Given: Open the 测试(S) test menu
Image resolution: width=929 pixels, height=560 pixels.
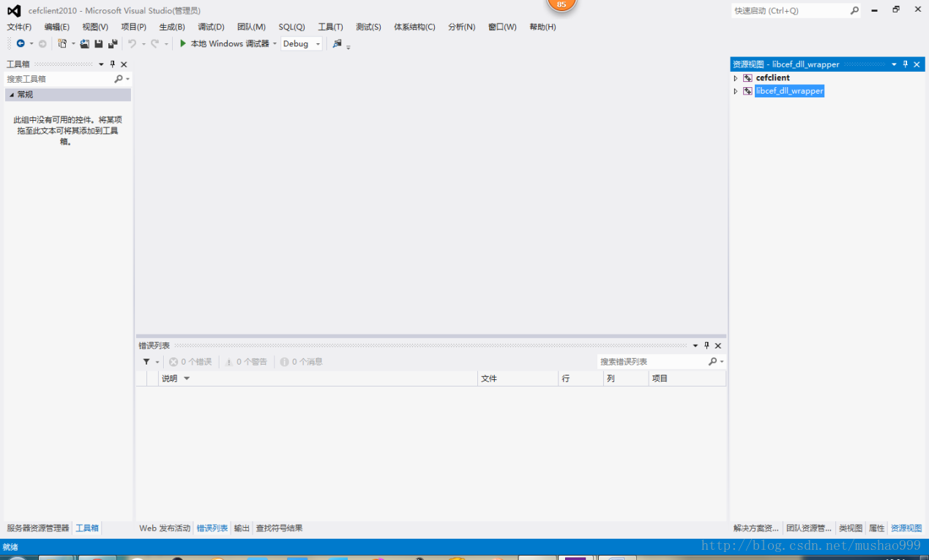Looking at the screenshot, I should [x=368, y=27].
